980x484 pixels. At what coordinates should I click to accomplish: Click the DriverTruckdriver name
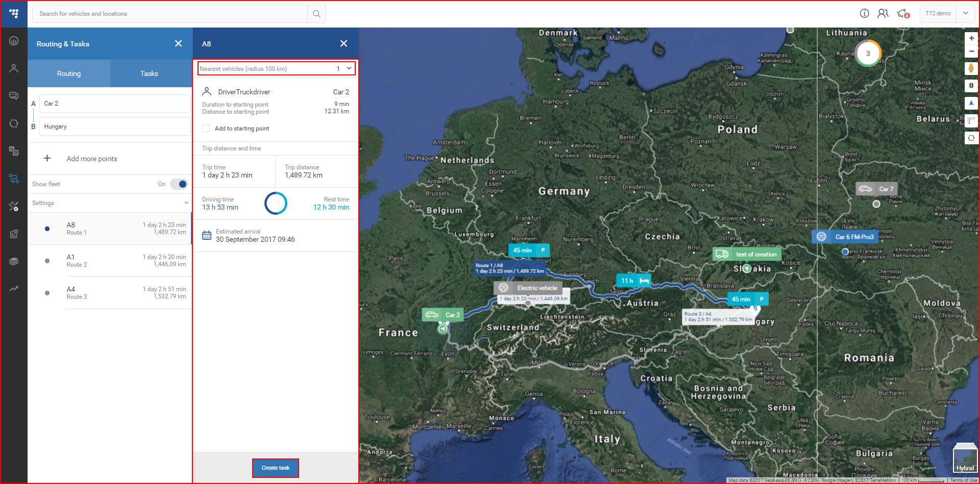pos(244,92)
